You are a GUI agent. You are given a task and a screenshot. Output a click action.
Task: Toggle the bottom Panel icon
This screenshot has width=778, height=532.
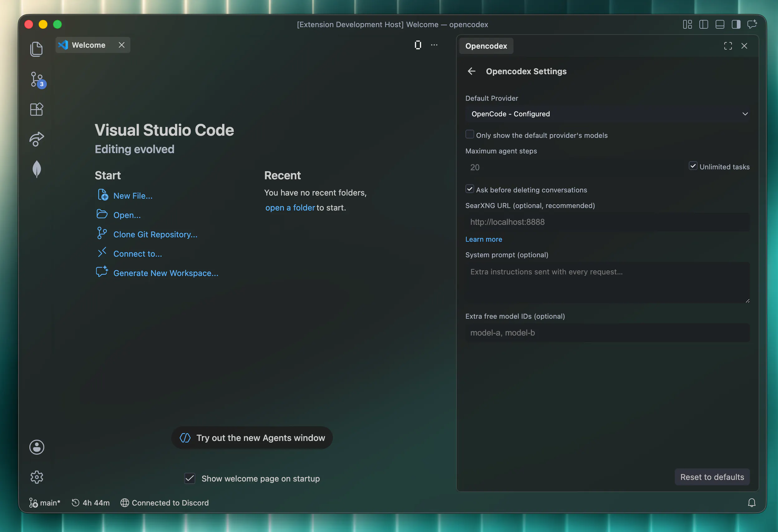[720, 24]
